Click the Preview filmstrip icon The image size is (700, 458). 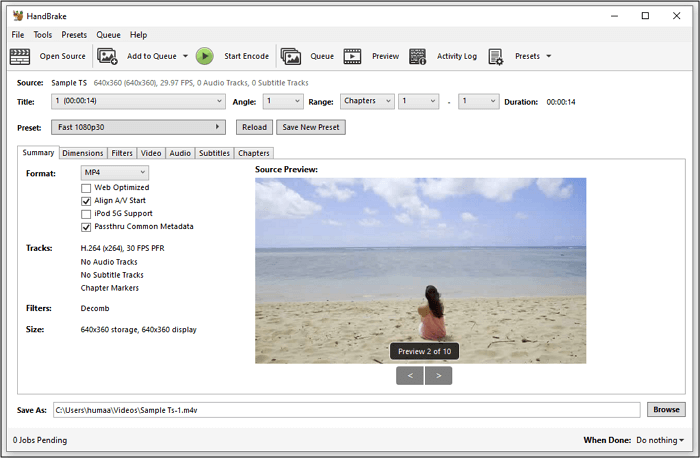(353, 57)
